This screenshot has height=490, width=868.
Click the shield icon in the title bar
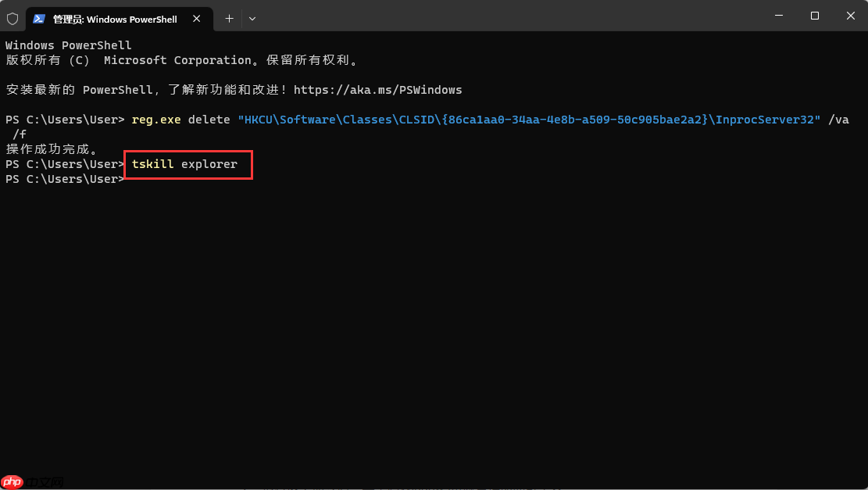click(13, 18)
